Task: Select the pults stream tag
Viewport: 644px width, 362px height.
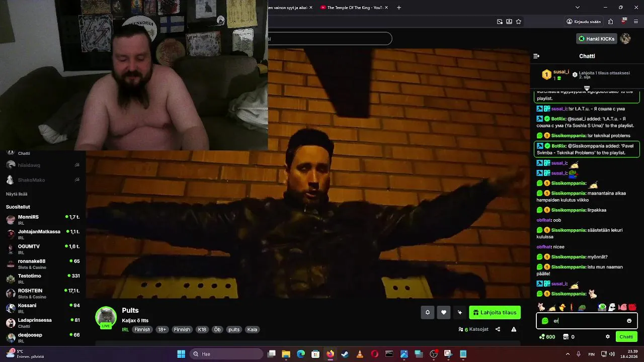Action: [234, 330]
